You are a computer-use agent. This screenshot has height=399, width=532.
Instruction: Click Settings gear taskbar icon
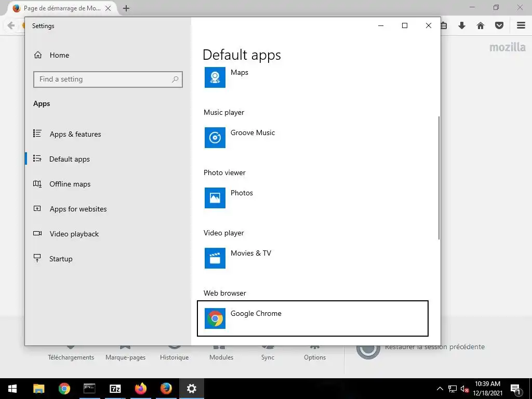(x=191, y=389)
